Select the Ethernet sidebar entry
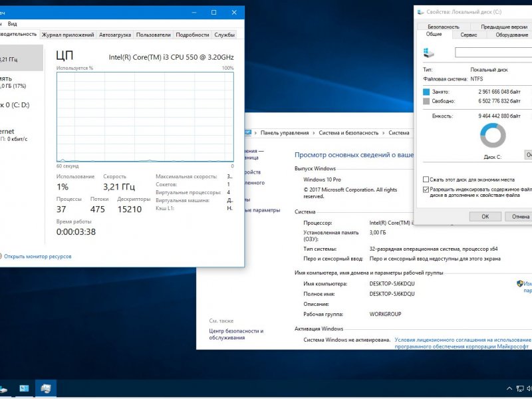Viewport: 532px width, 399px height. click(21, 135)
